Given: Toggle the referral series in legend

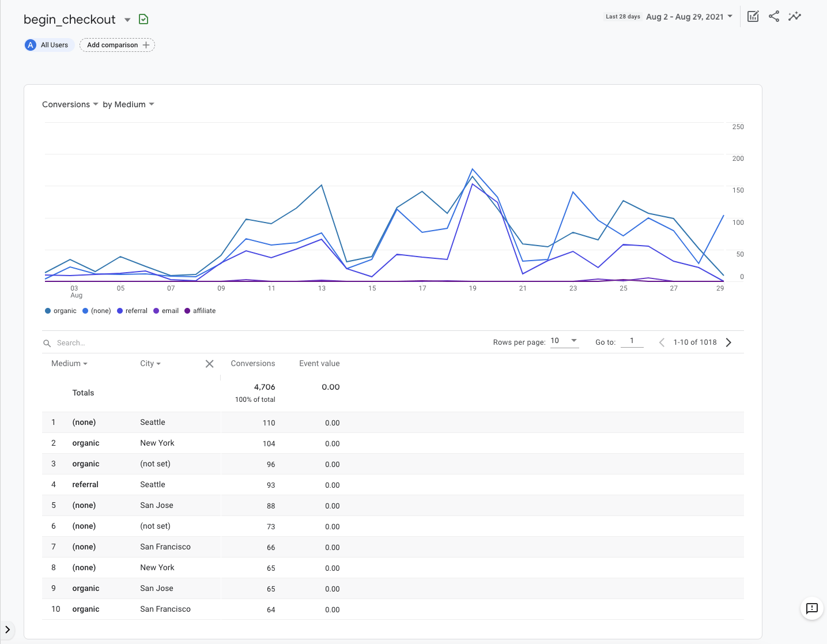Looking at the screenshot, I should 132,311.
